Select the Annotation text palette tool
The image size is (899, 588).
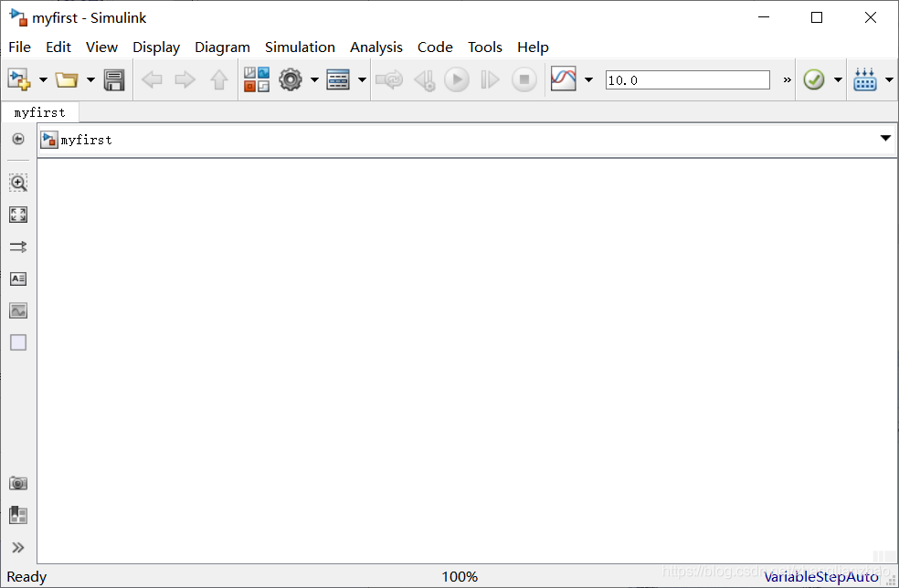pos(18,278)
